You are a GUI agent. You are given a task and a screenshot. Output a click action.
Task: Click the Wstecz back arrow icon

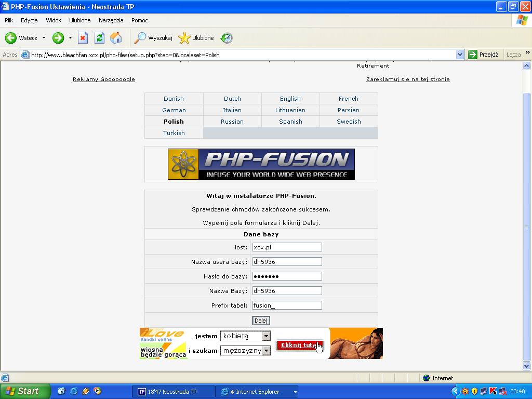tap(11, 38)
